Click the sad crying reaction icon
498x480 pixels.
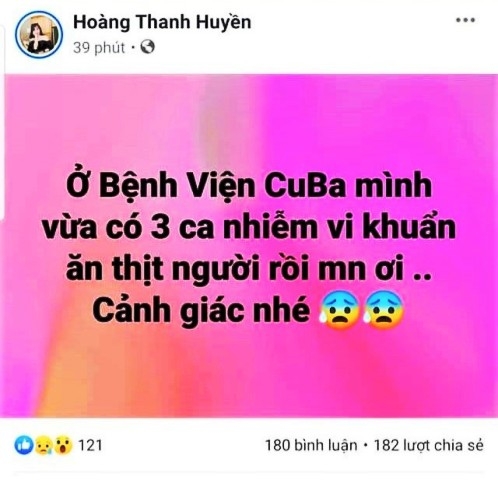point(43,446)
